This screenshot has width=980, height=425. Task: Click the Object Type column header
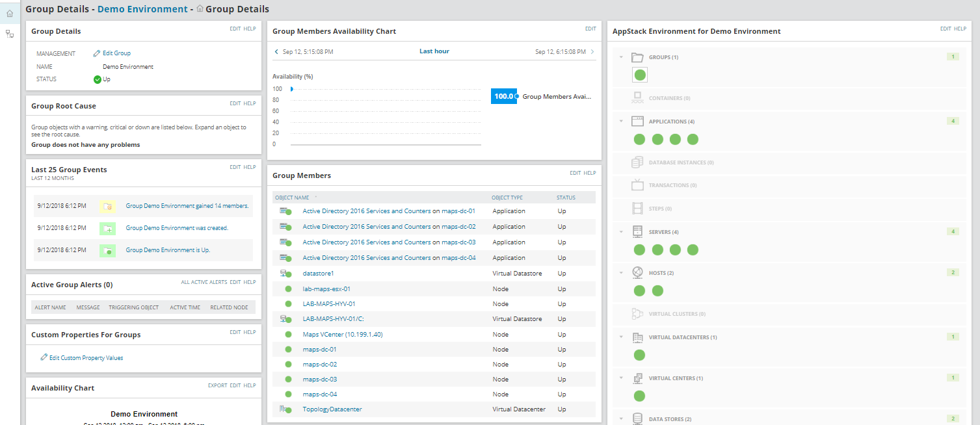coord(507,198)
